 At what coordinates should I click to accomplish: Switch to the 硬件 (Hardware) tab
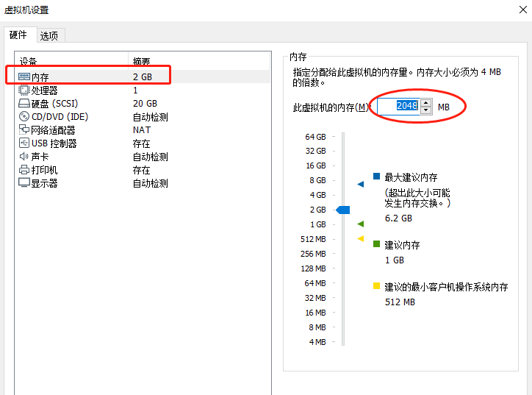coord(18,35)
